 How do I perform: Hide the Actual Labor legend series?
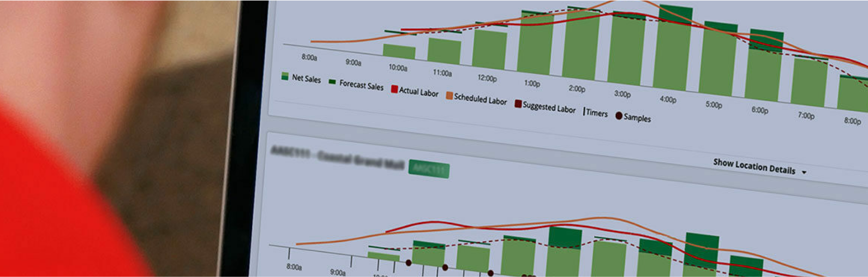[x=394, y=89]
